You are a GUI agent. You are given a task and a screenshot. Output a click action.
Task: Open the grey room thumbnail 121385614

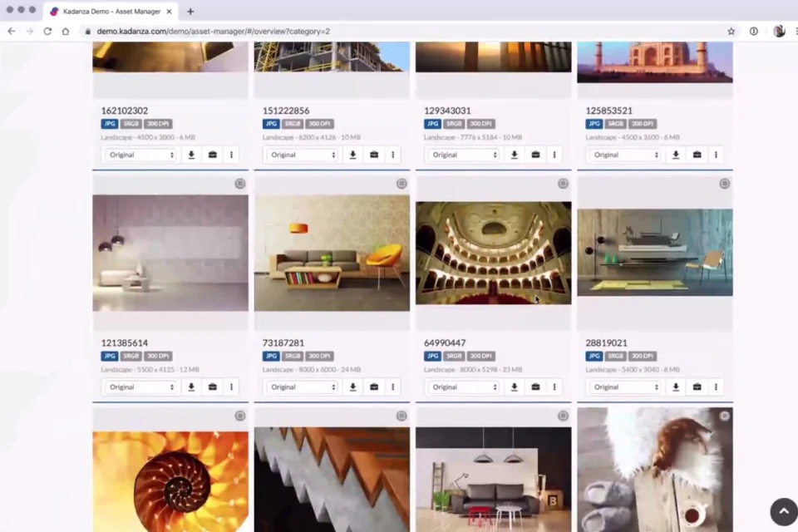tap(170, 253)
